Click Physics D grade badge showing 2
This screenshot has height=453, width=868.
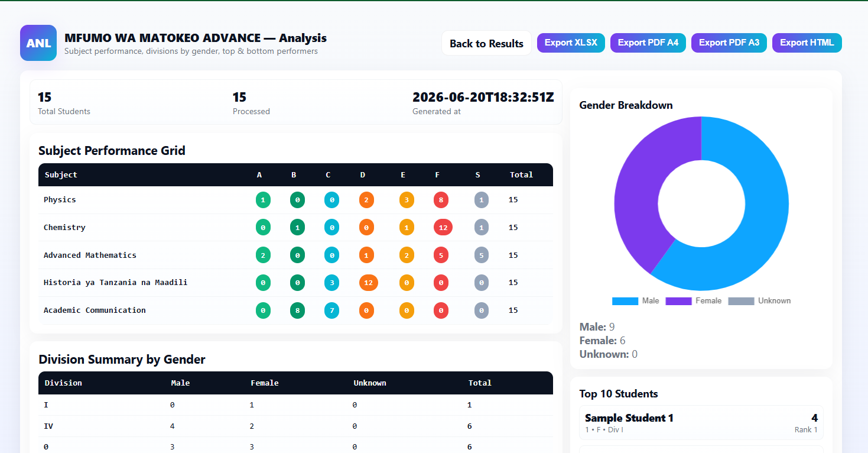(366, 200)
